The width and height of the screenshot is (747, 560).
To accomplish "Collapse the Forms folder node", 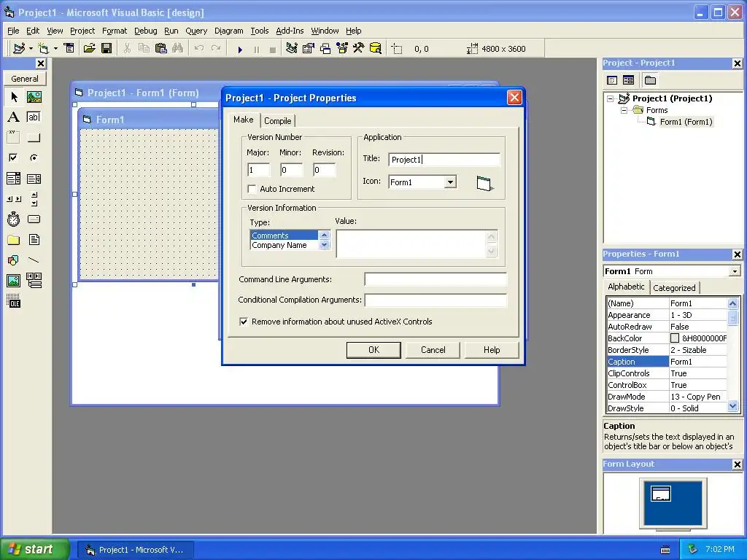I will pos(624,111).
